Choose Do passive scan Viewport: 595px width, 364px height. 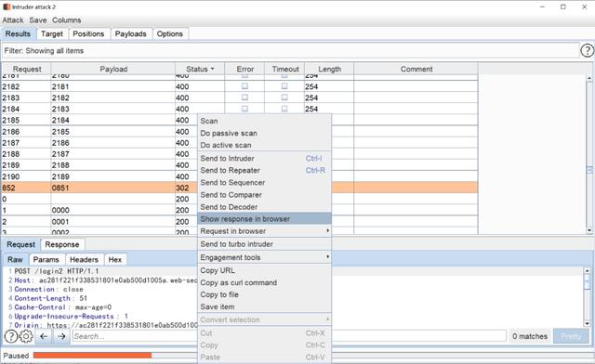264,133
